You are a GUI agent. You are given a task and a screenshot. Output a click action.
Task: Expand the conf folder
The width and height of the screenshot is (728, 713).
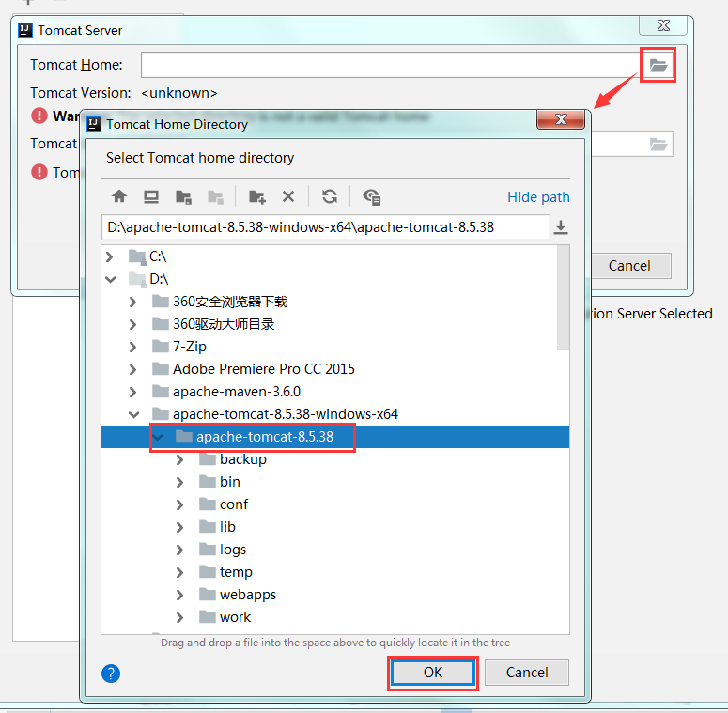(179, 504)
